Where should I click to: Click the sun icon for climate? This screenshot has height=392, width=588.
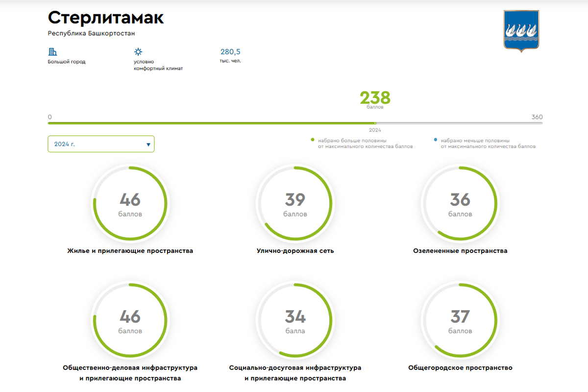click(138, 52)
